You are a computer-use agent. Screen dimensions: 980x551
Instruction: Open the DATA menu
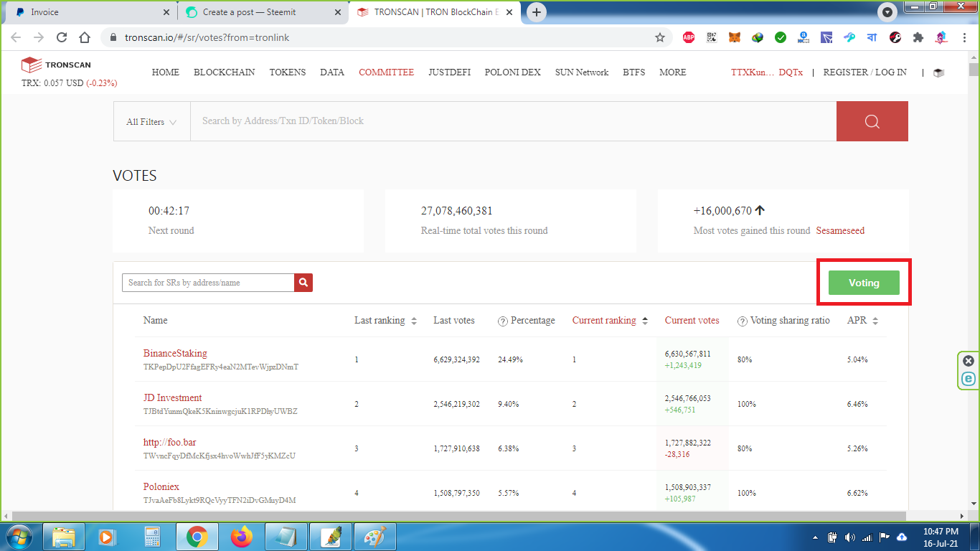(332, 72)
